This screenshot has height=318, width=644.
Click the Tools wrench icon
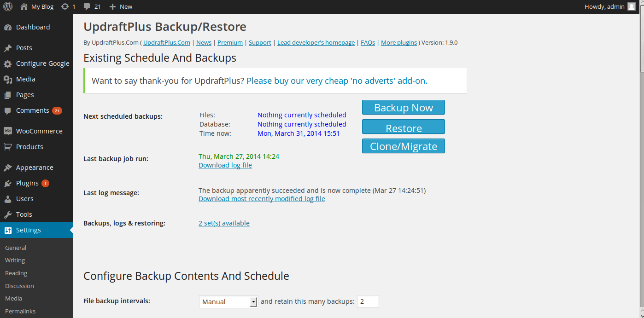tap(8, 214)
